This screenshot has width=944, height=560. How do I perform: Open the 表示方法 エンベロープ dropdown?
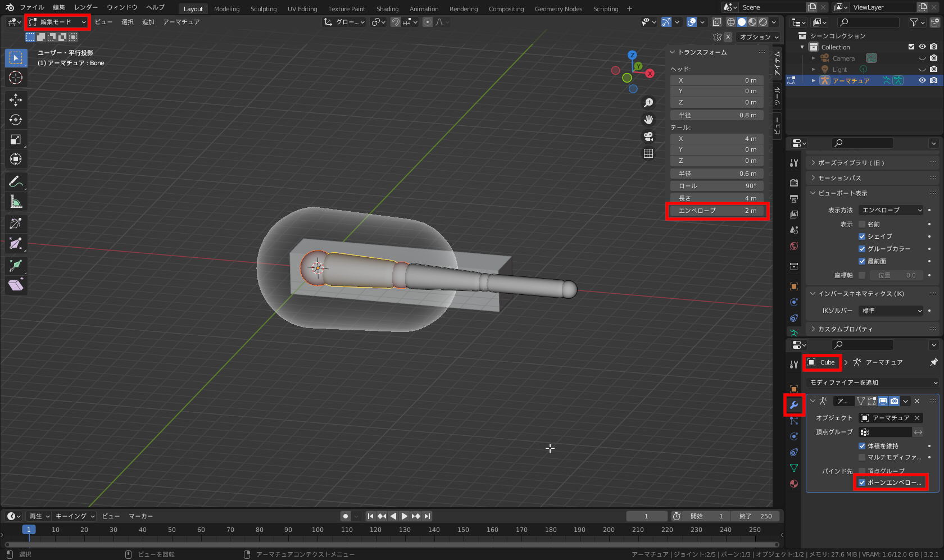[x=891, y=210]
